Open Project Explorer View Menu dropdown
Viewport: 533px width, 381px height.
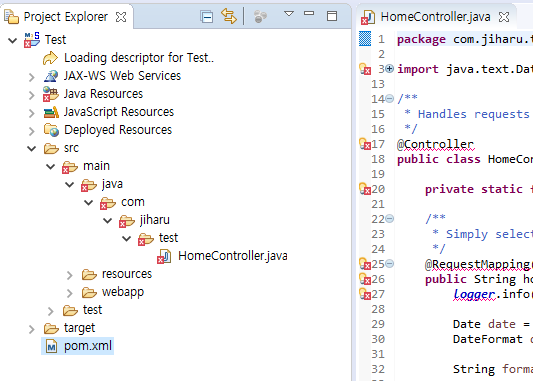click(289, 14)
